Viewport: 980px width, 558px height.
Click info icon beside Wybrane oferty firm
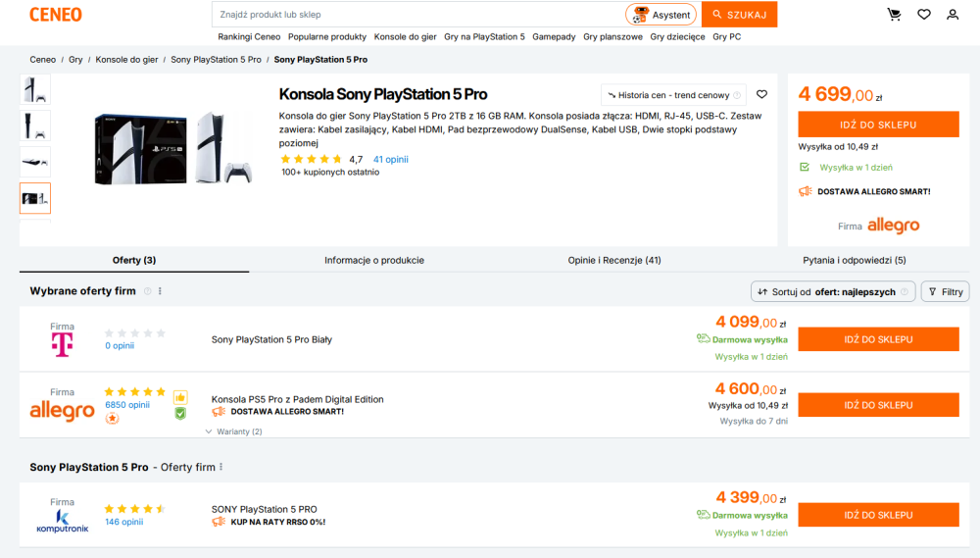click(148, 291)
